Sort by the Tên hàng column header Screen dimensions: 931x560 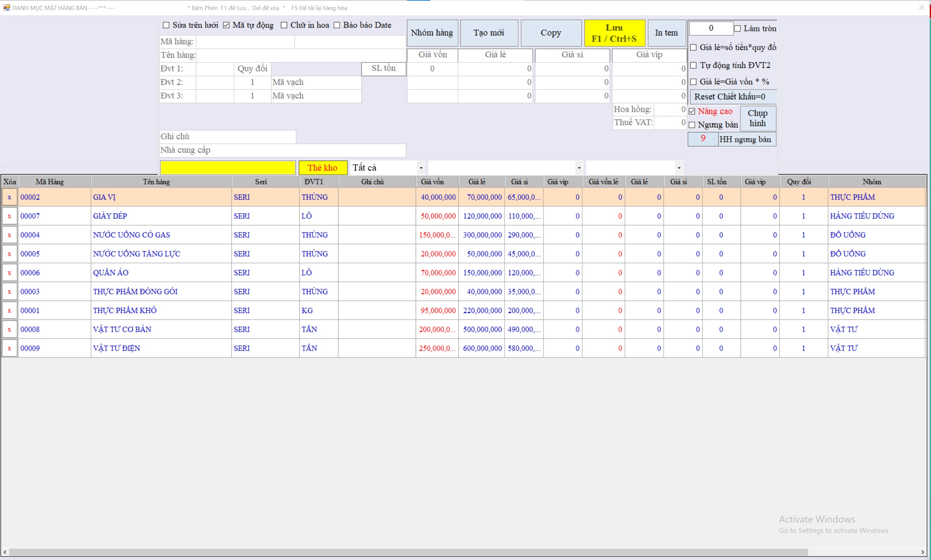coord(156,182)
